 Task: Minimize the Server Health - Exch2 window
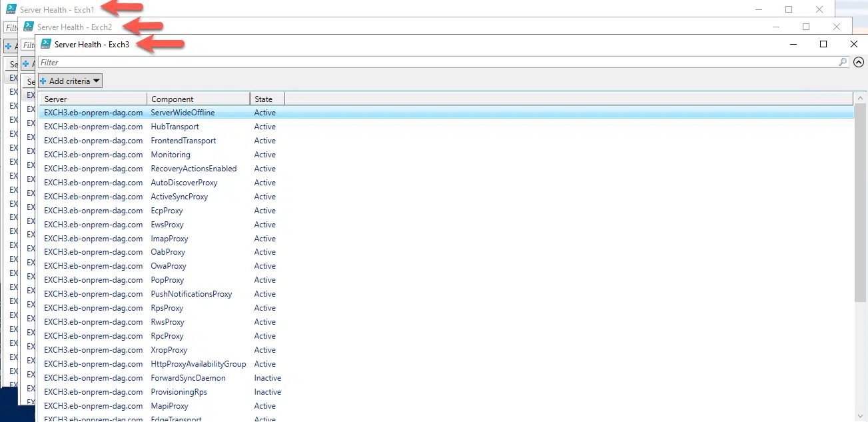pos(775,27)
